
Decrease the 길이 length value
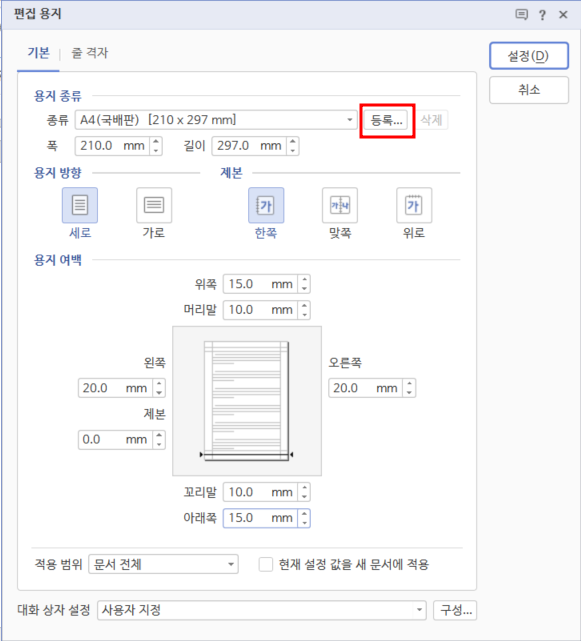(x=293, y=151)
